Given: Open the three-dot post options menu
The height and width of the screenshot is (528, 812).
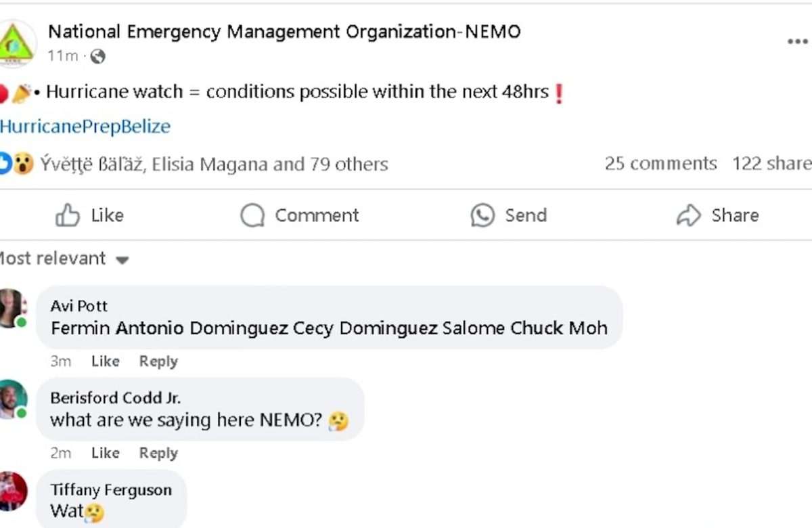Looking at the screenshot, I should (x=798, y=42).
